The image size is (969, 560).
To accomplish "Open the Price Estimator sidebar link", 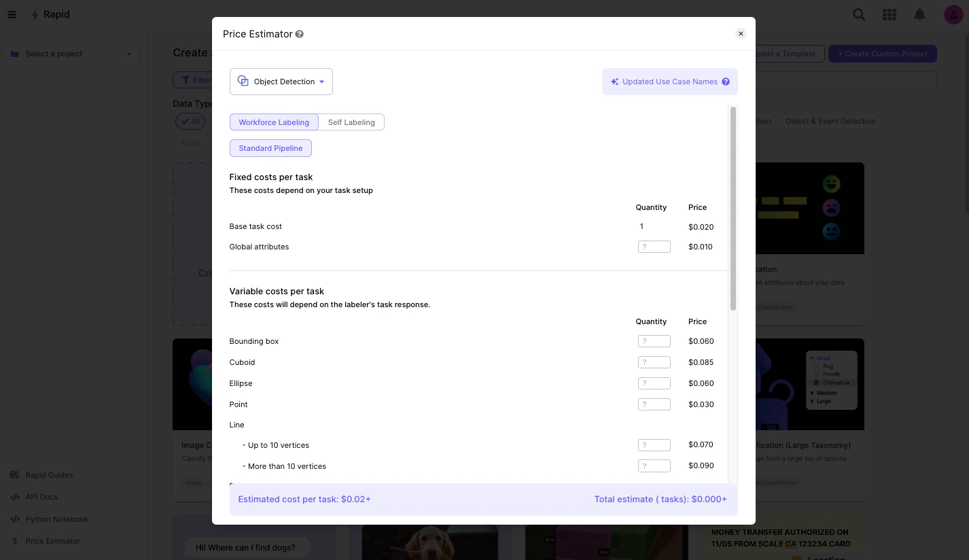I will (53, 541).
